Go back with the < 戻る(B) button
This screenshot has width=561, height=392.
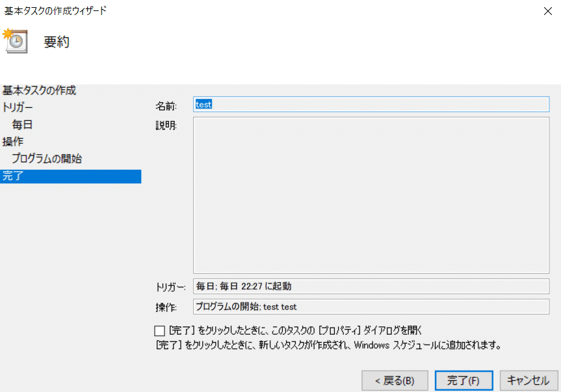click(395, 380)
